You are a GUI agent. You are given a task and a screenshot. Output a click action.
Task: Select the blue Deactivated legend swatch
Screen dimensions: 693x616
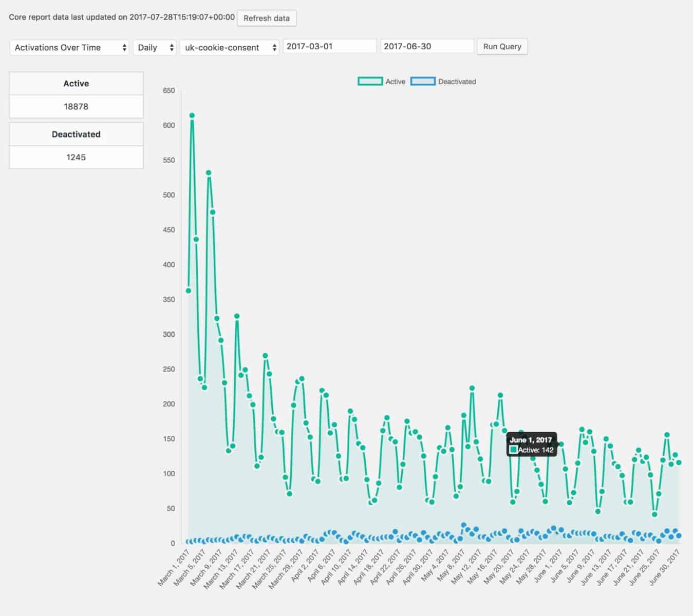(x=423, y=81)
